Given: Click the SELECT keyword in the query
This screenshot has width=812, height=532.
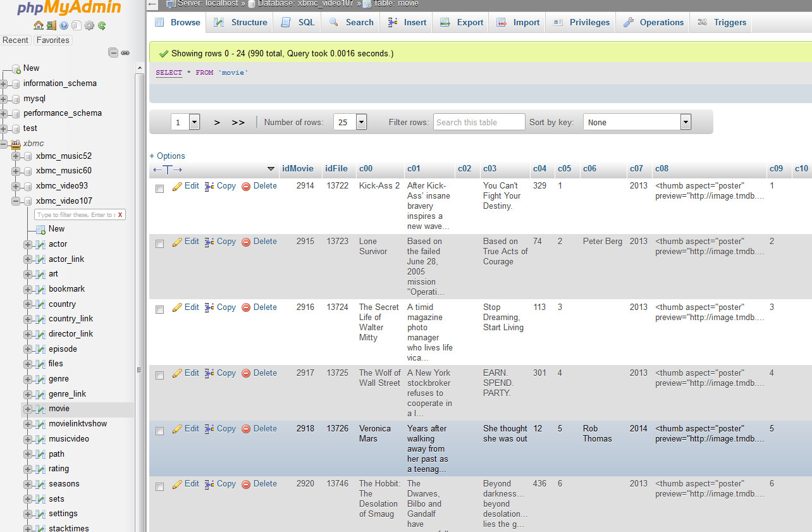Looking at the screenshot, I should click(169, 73).
